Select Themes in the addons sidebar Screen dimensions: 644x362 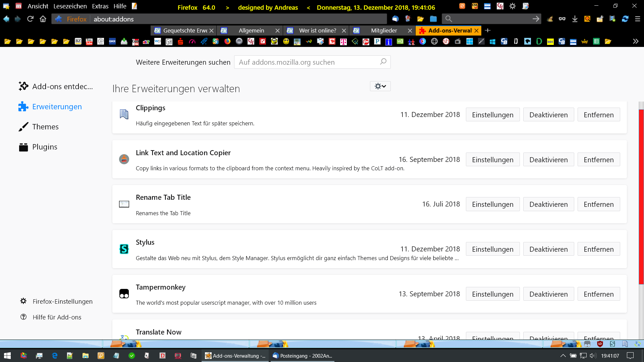click(45, 127)
